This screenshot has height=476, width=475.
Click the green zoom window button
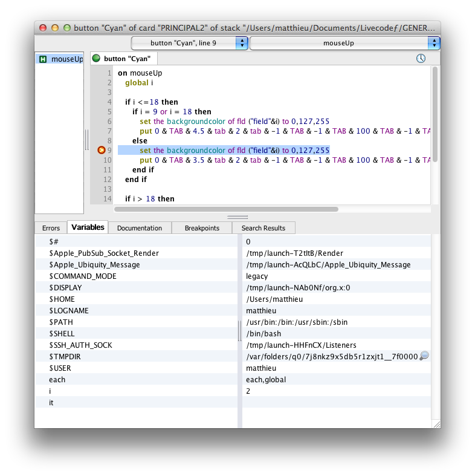66,28
